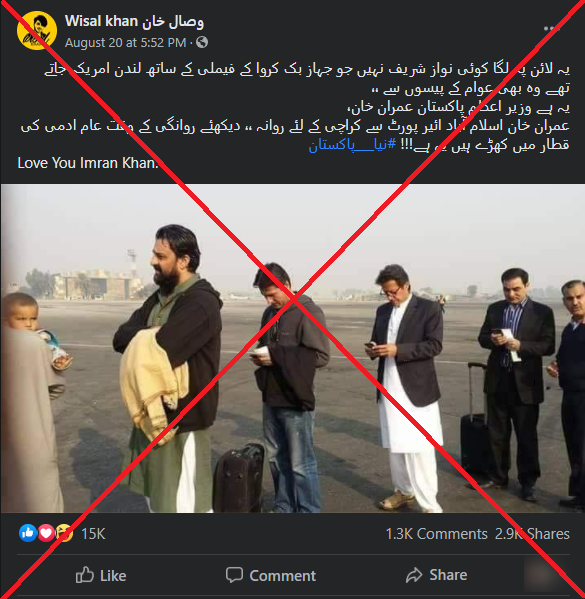Click the Comment button
The height and width of the screenshot is (599, 585).
coord(271,575)
